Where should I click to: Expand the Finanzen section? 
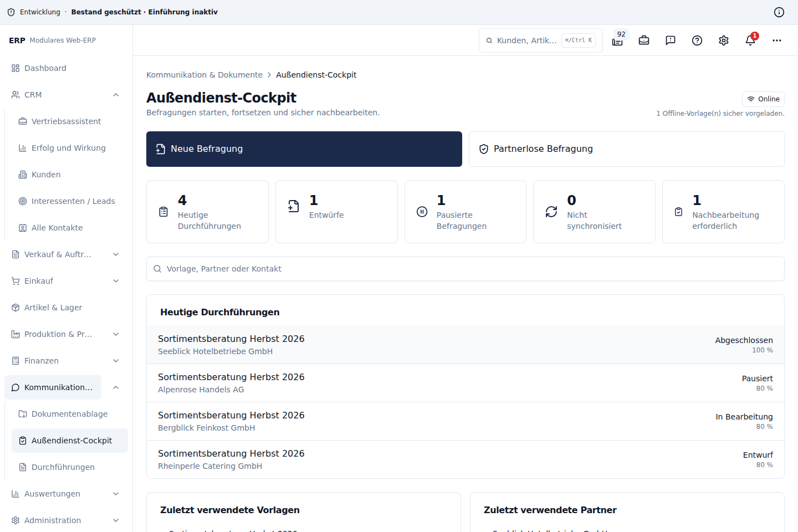point(116,361)
